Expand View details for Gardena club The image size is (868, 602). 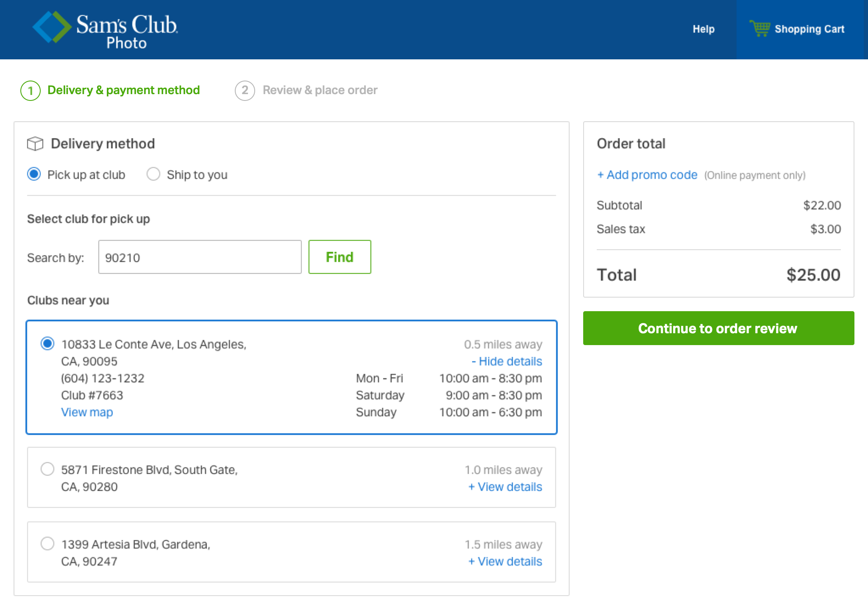[x=505, y=561]
